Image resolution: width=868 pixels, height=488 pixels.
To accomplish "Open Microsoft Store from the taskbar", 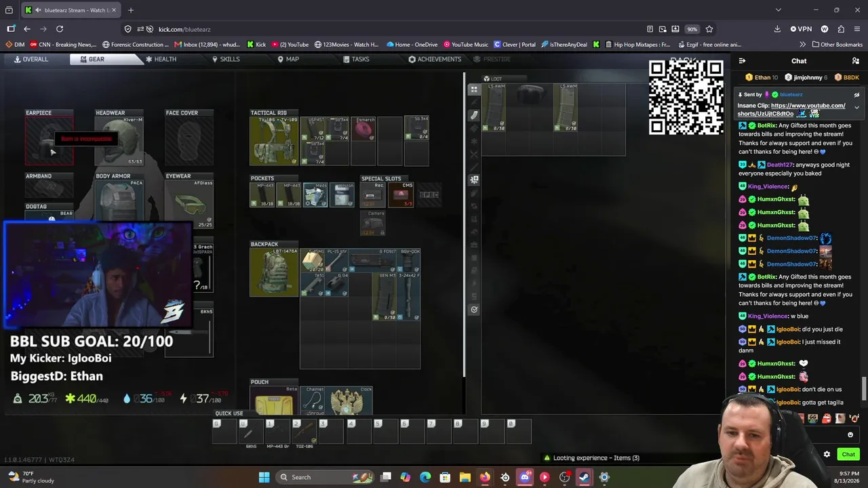I will point(446,477).
